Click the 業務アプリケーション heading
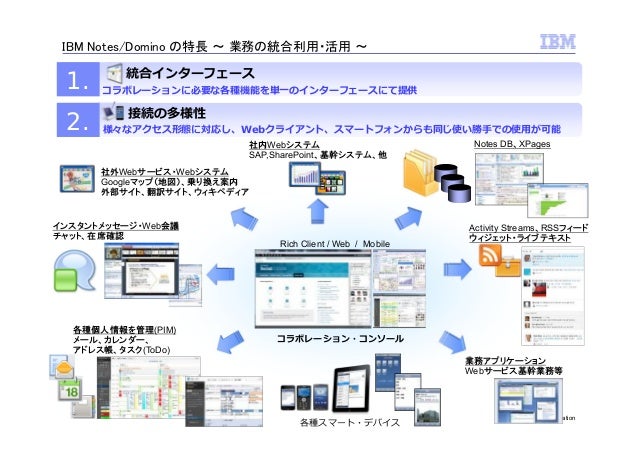This screenshot has height=452, width=638. tap(505, 361)
